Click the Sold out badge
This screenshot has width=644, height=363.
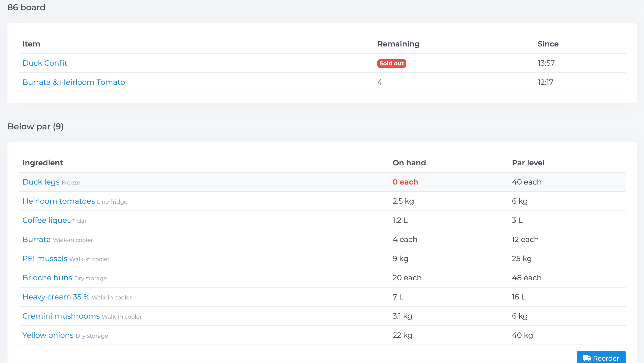[x=391, y=64]
